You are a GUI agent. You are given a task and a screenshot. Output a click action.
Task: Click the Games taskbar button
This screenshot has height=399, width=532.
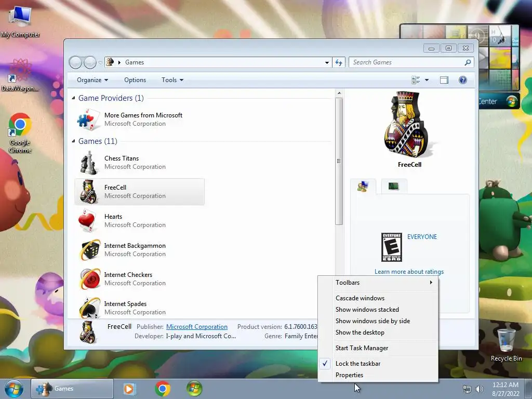pos(72,389)
